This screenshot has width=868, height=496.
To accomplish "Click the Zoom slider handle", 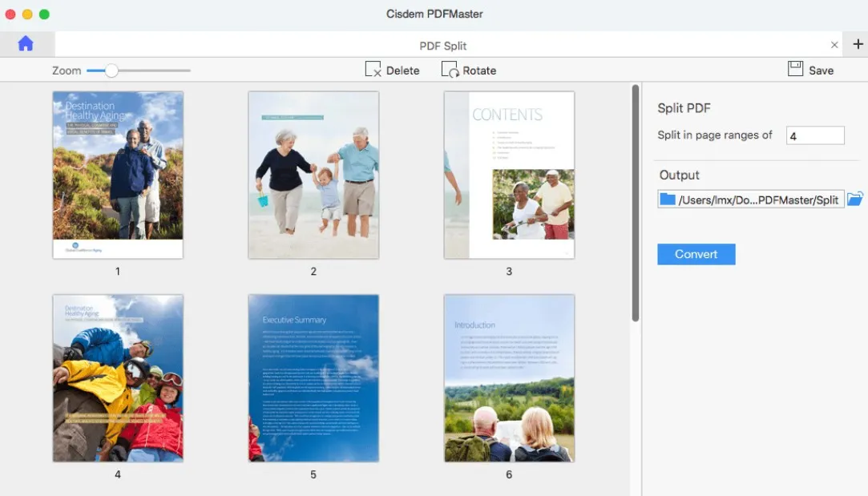I will click(x=111, y=71).
